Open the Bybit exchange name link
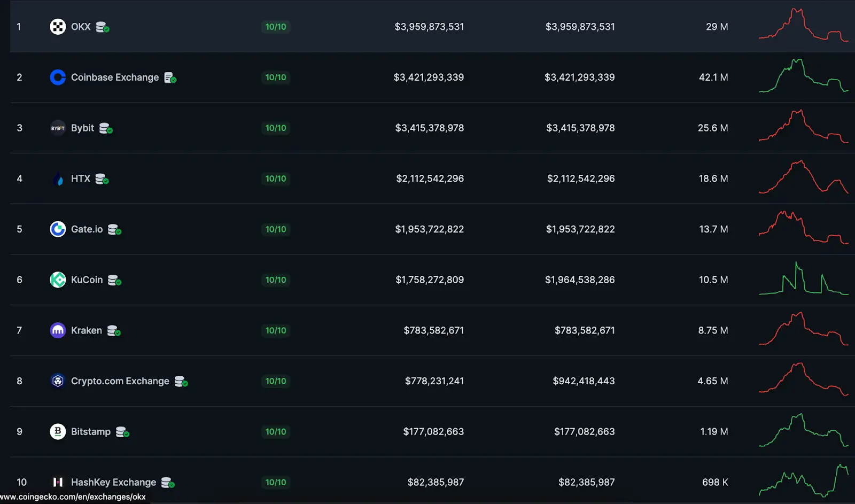855x504 pixels. pos(83,128)
